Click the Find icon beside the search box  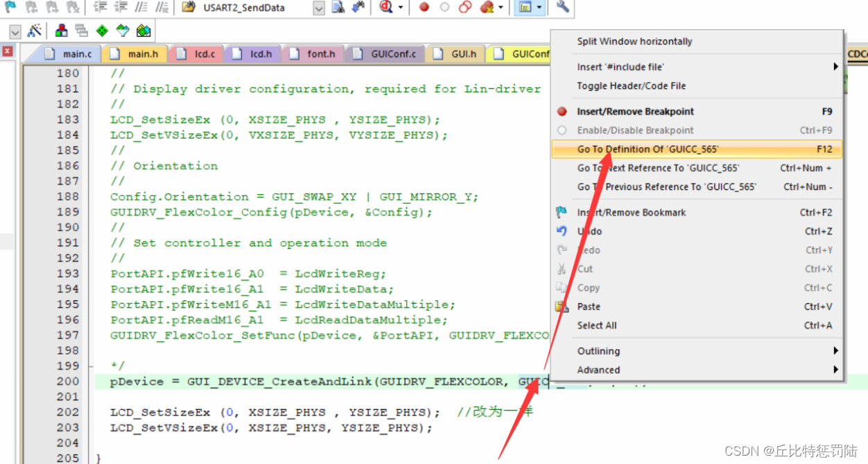coord(338,7)
